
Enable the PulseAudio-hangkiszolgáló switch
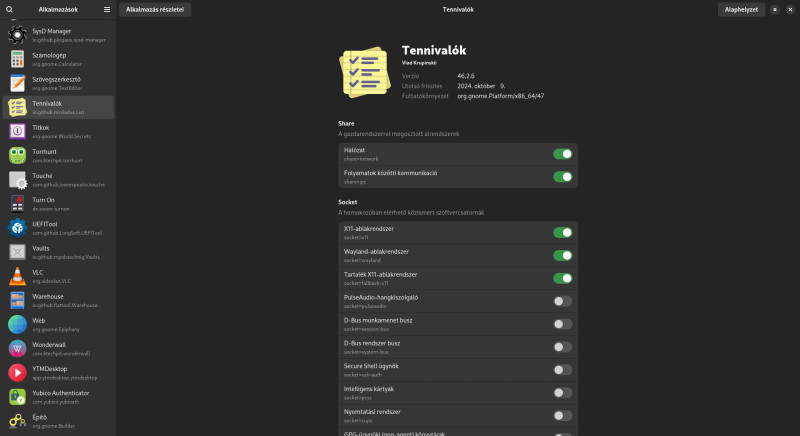(562, 301)
